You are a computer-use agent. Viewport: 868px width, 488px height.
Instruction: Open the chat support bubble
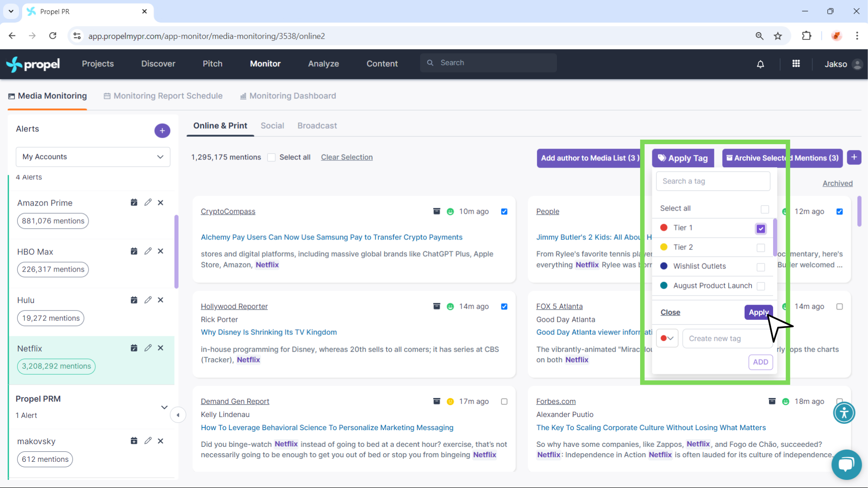pyautogui.click(x=846, y=465)
